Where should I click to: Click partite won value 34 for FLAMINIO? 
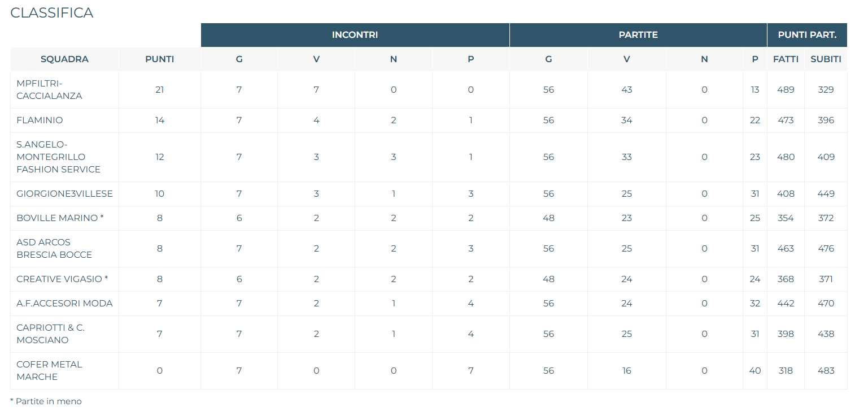point(627,120)
